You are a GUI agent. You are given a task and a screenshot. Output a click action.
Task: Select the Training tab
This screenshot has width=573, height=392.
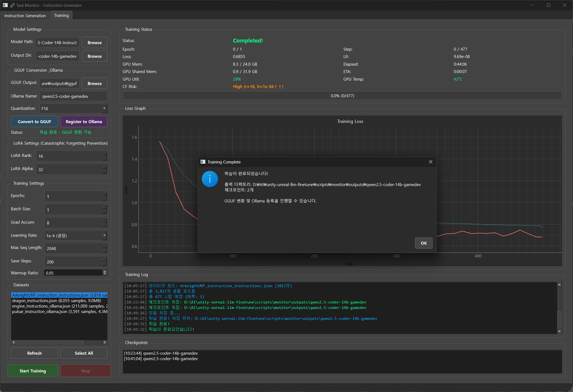[x=61, y=16]
